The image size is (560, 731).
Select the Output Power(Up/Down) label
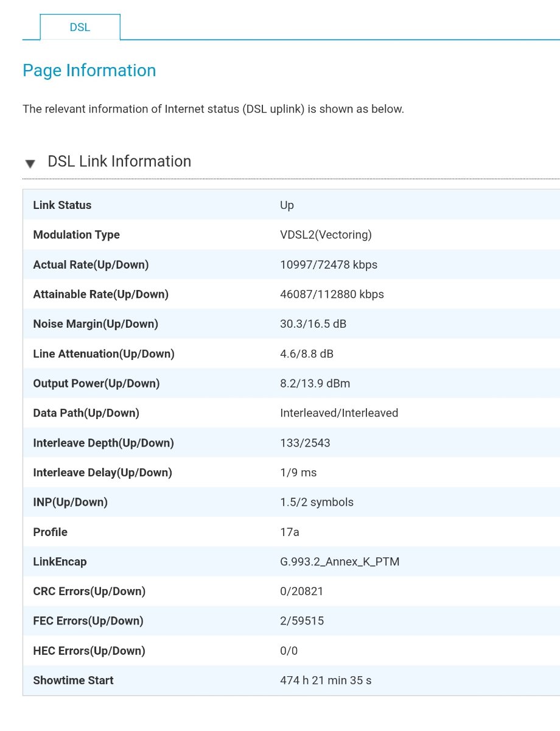pos(96,384)
